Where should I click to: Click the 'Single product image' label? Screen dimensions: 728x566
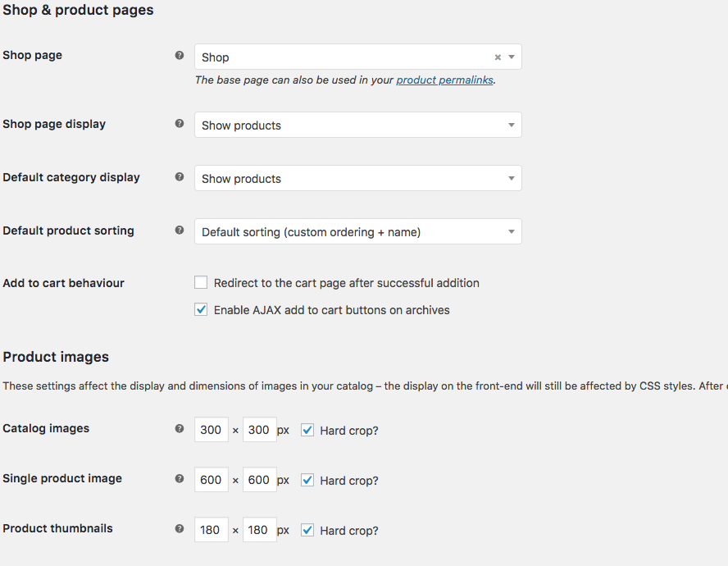coord(62,478)
